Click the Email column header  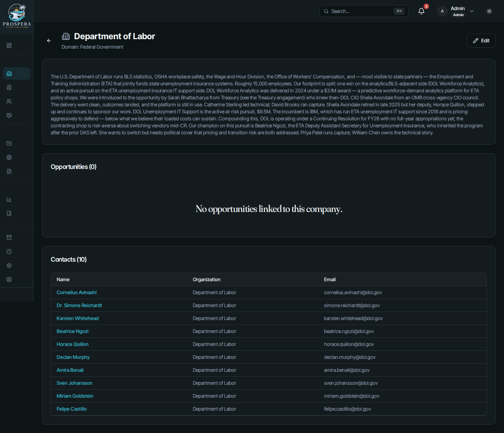click(330, 279)
